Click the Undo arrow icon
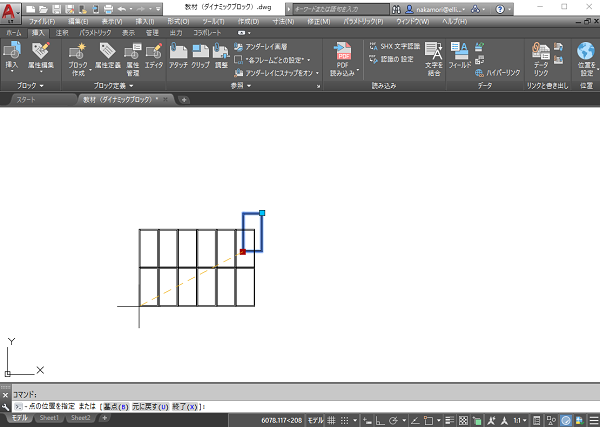Viewport: 600px width, 427px height. (122, 9)
